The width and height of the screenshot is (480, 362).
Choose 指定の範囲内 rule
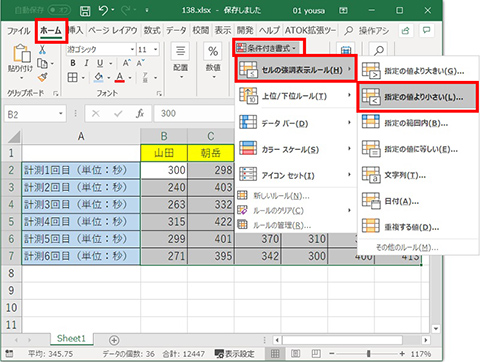click(418, 123)
